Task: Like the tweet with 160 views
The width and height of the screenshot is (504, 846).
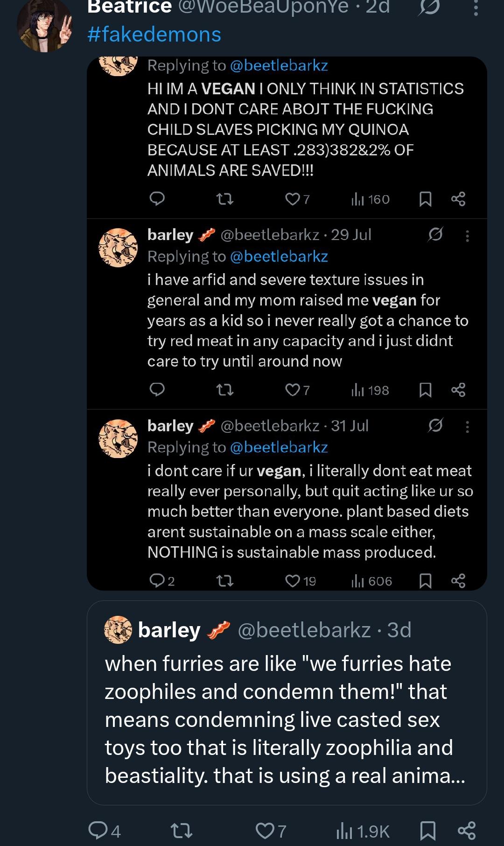Action: click(293, 199)
